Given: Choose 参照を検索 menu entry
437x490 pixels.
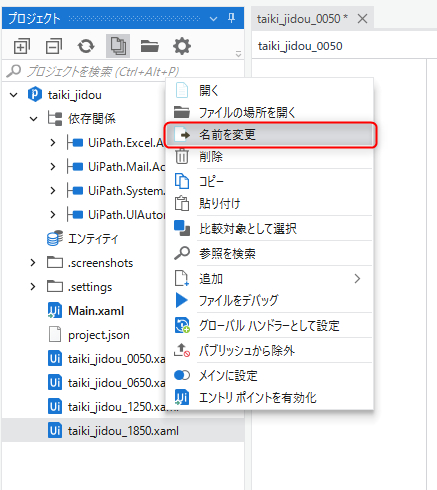Looking at the screenshot, I should coord(269,253).
